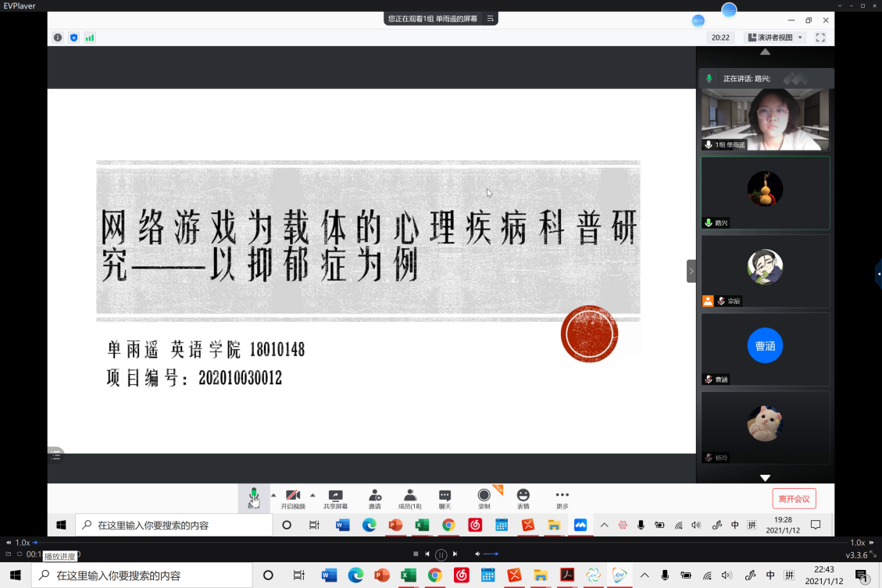Select 路兴's participant video tile

click(765, 193)
